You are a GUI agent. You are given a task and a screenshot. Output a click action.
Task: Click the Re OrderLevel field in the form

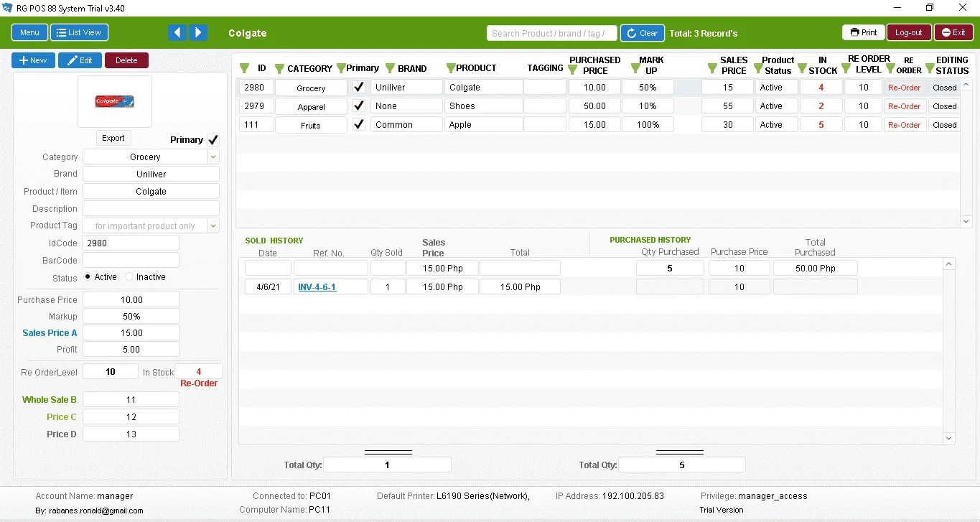pyautogui.click(x=110, y=372)
